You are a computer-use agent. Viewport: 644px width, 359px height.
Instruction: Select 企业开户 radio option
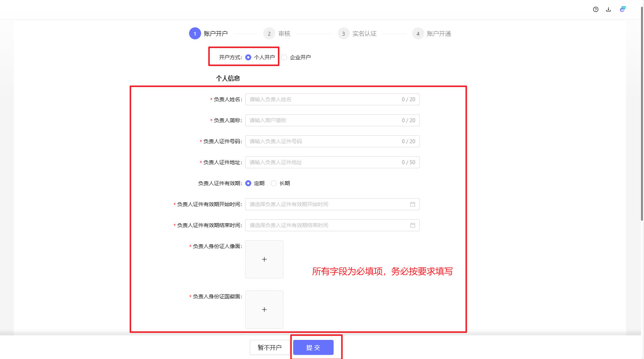pyautogui.click(x=285, y=57)
